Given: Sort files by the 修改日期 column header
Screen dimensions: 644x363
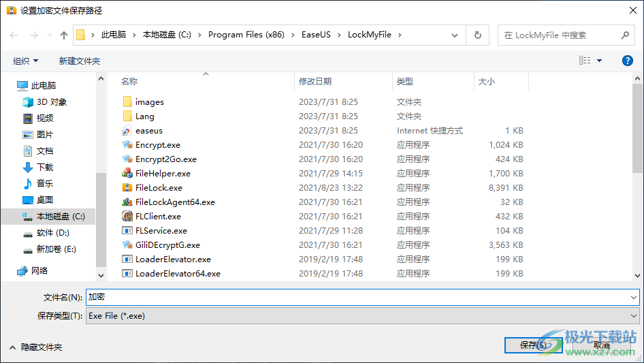Looking at the screenshot, I should coord(315,82).
